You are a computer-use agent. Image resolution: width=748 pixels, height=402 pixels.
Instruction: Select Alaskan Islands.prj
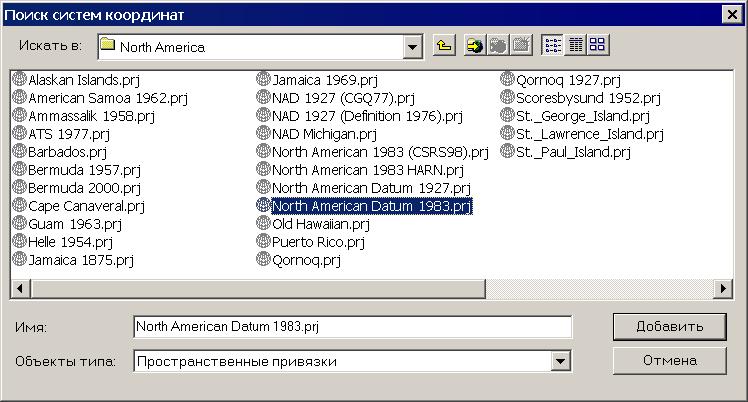coord(84,80)
